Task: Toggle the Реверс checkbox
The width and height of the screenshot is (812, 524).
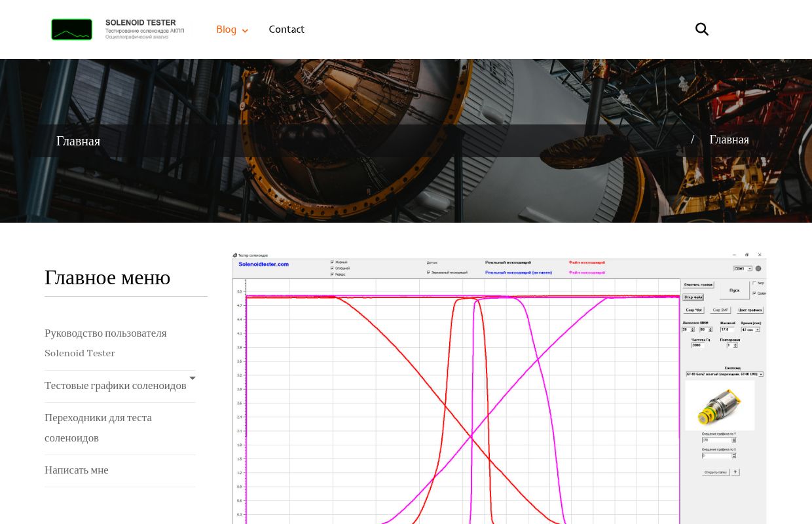Action: [332, 274]
